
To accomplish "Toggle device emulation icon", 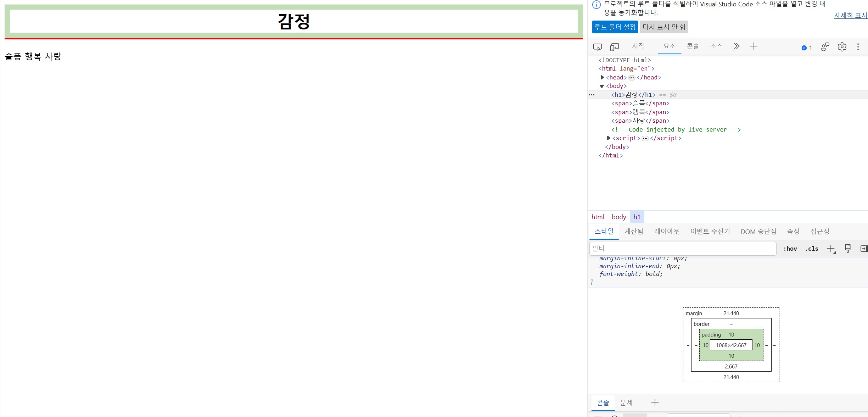I will (614, 47).
